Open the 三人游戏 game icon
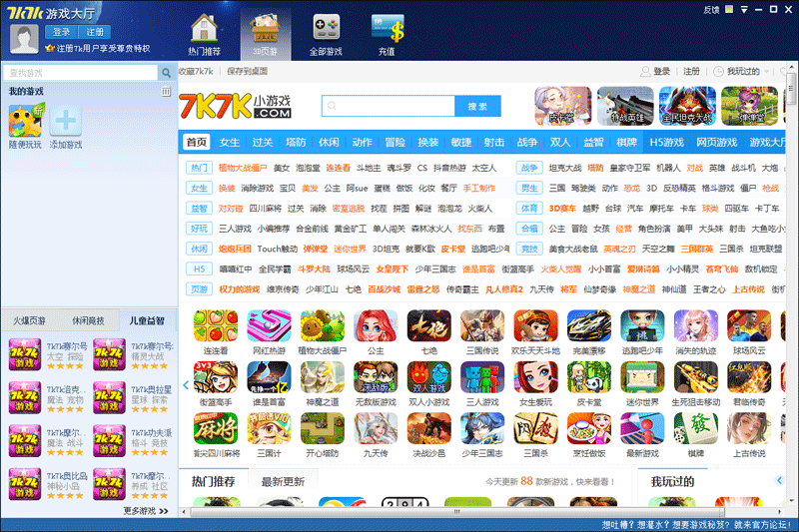 (482, 377)
